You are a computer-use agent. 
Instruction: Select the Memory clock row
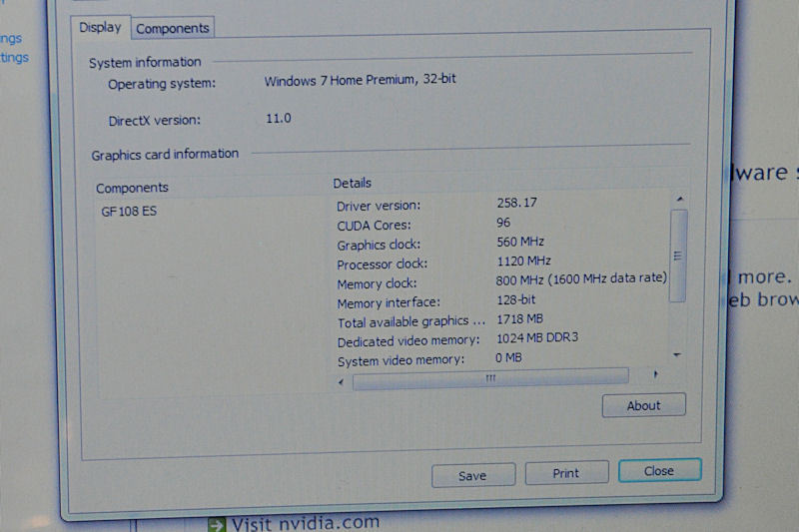coord(501,281)
